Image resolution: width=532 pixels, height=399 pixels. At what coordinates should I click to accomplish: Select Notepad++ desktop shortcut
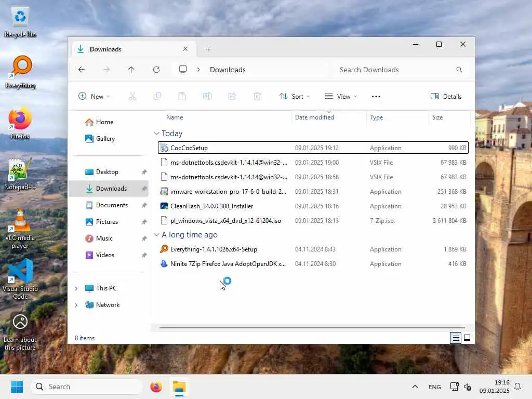coord(20,174)
